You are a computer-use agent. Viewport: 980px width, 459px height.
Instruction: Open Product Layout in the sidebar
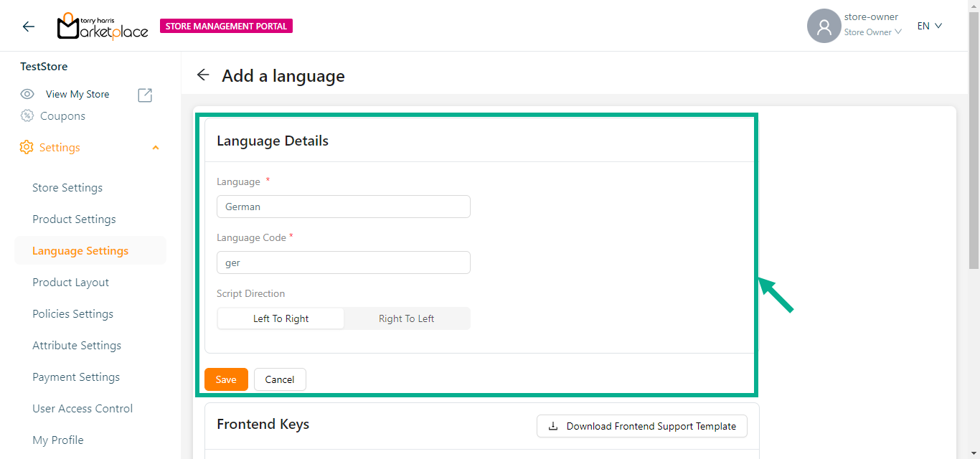click(x=70, y=283)
